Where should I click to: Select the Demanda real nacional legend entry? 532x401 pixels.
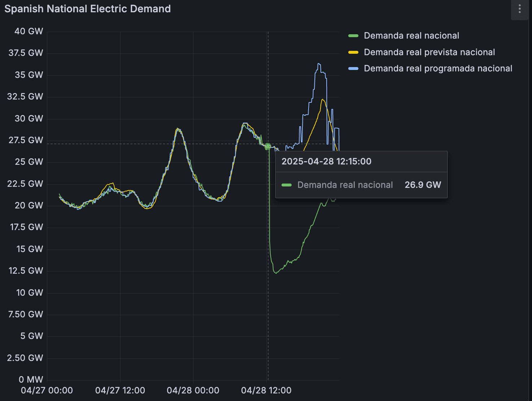pos(411,35)
